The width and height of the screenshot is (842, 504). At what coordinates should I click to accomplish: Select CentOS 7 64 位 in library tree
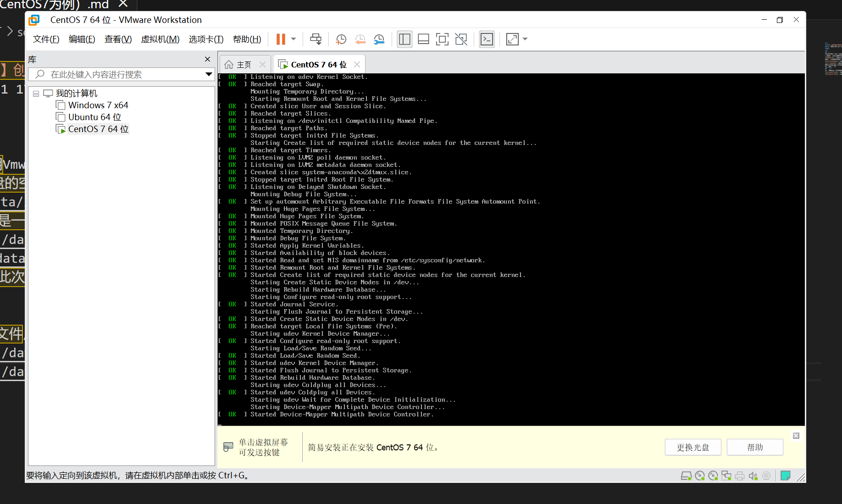click(99, 129)
